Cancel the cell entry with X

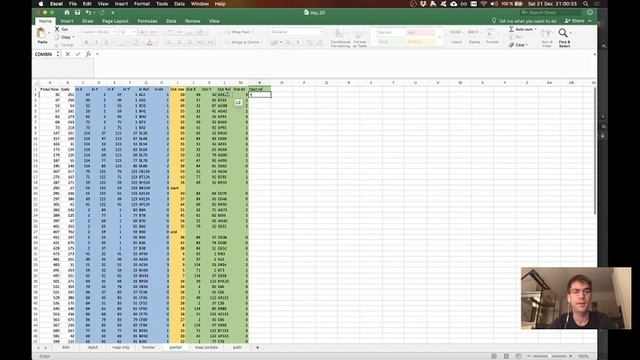click(67, 54)
